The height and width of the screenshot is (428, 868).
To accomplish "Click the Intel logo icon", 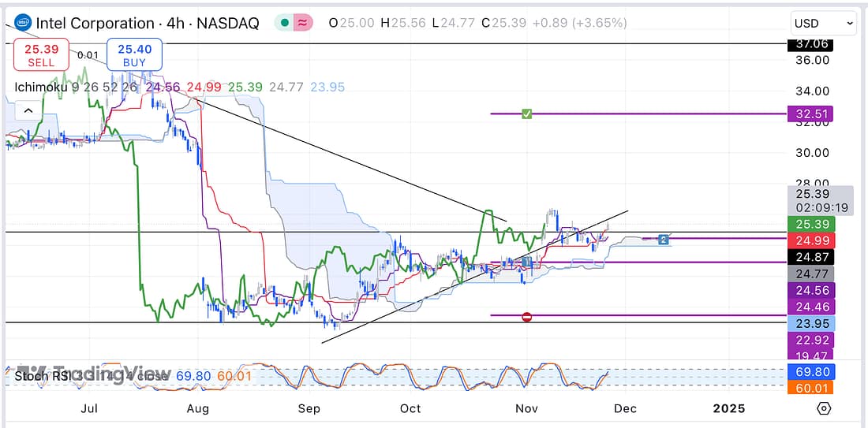I will coord(24,24).
